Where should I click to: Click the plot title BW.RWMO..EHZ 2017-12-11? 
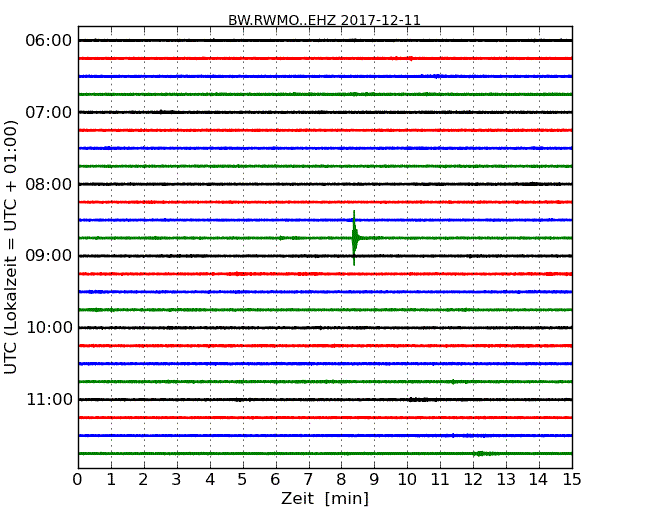pyautogui.click(x=325, y=20)
